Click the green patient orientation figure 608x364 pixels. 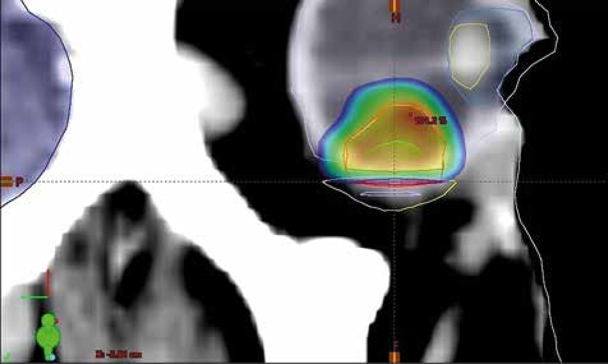click(48, 333)
